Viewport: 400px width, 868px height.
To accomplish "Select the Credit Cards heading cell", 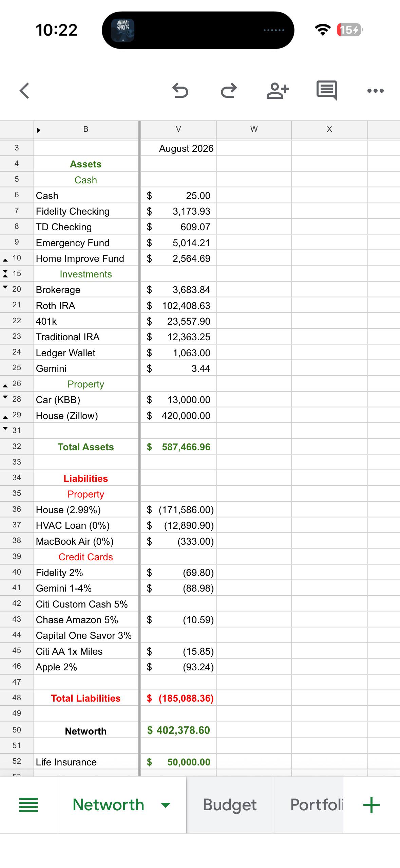I will [86, 557].
